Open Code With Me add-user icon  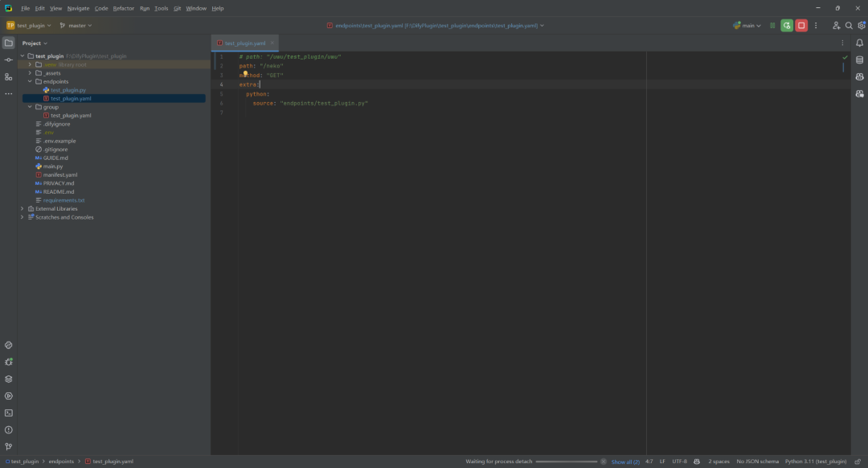tap(836, 26)
